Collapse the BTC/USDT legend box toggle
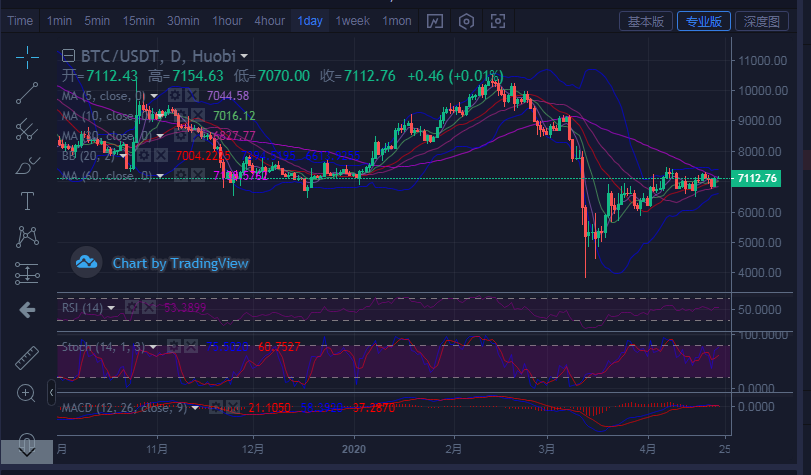The image size is (811, 475). tap(68, 55)
